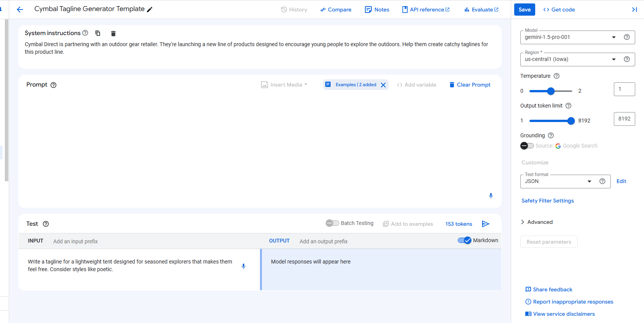
Task: Click the system instructions text area
Action: pos(260,48)
